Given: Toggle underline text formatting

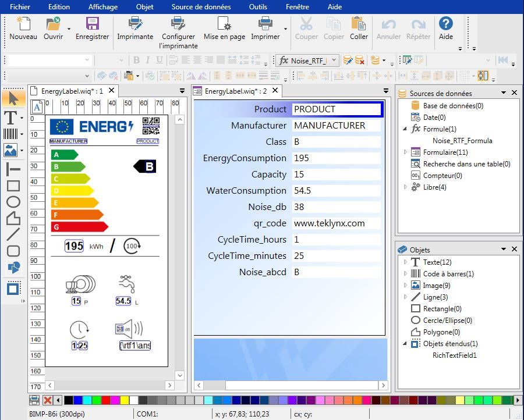Looking at the screenshot, I should tap(159, 60).
